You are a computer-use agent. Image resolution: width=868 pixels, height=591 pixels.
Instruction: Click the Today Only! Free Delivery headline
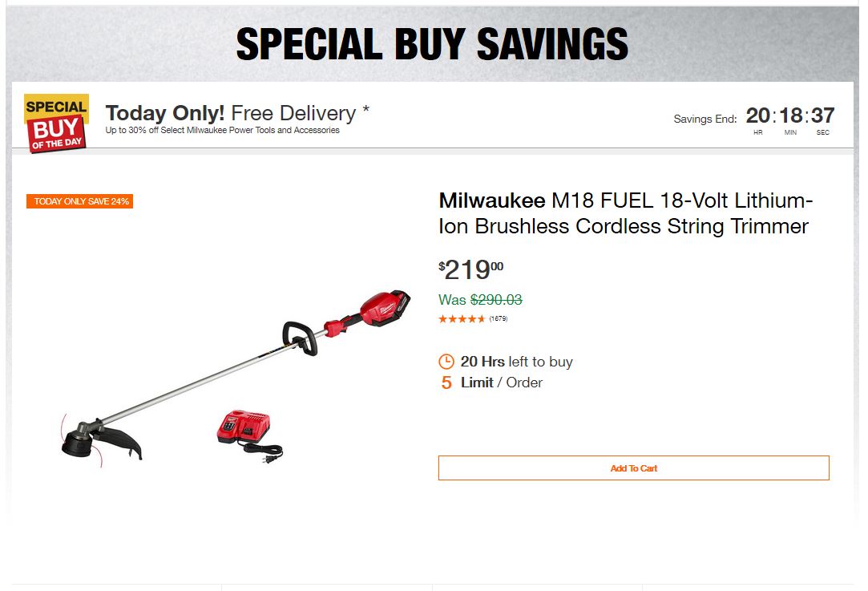[x=237, y=113]
